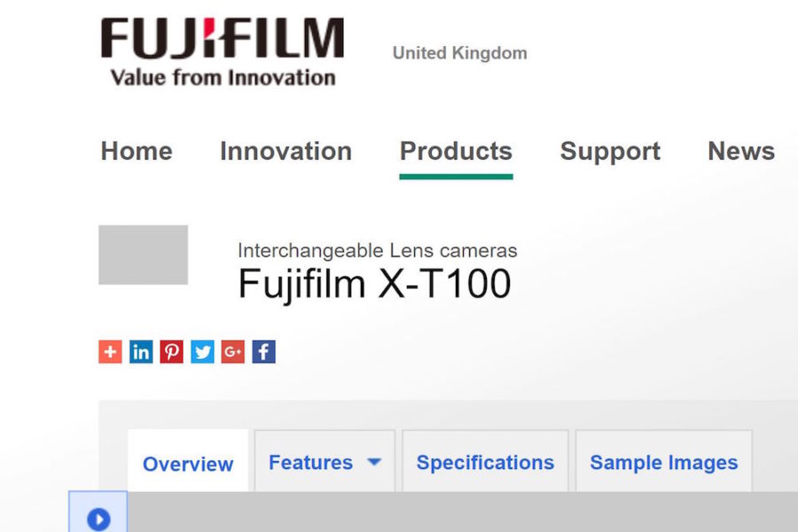
Task: Switch to the Overview tab
Action: pyautogui.click(x=188, y=464)
